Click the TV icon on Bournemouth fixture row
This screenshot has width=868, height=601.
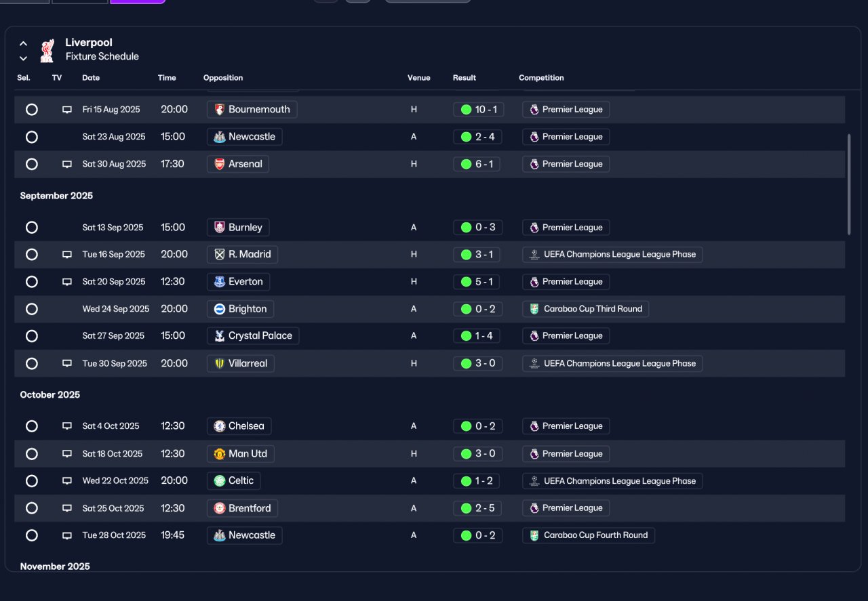click(67, 109)
